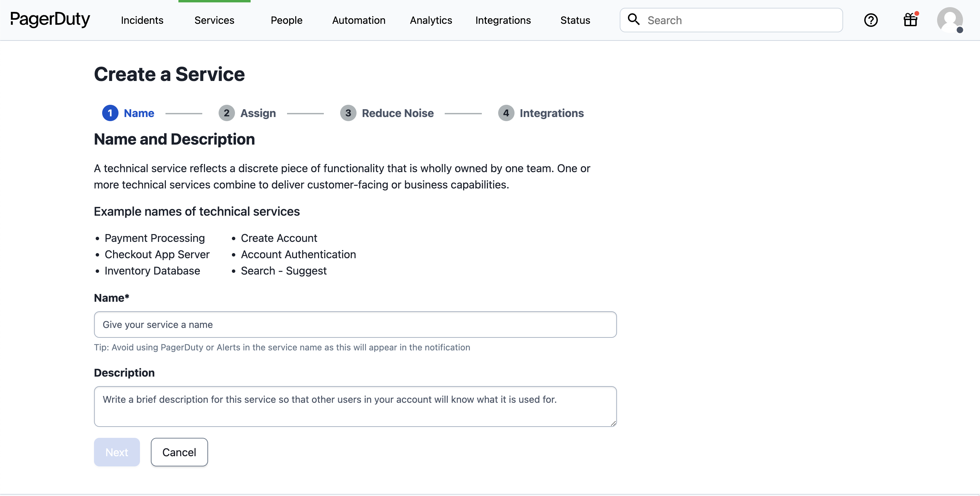Click step 3 Reduce Noise circle
Viewport: 980px width, 496px height.
coord(348,113)
